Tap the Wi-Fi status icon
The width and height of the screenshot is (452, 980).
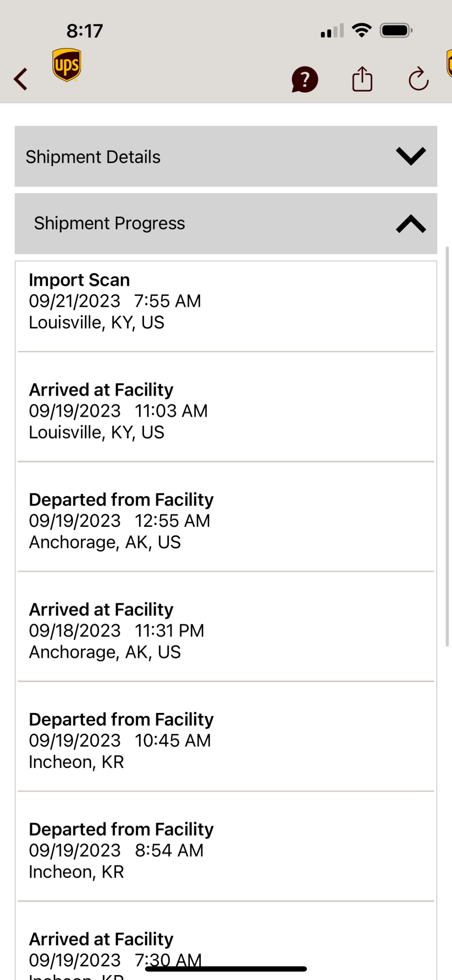click(x=361, y=31)
